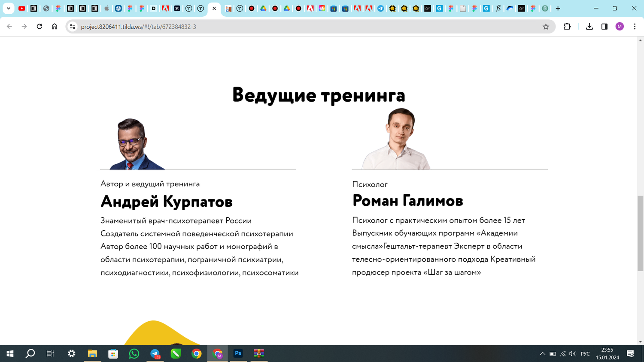Open network Wi-Fi settings in tray
The image size is (644, 362).
563,354
